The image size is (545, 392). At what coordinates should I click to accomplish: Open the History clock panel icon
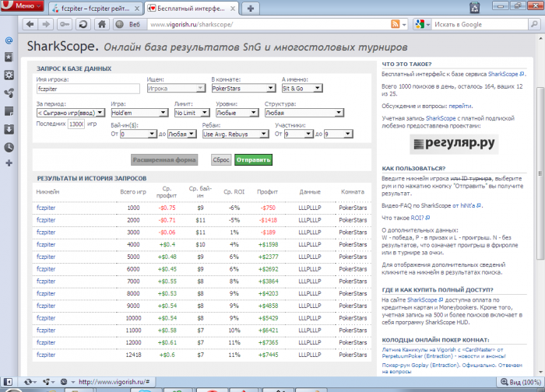9,147
